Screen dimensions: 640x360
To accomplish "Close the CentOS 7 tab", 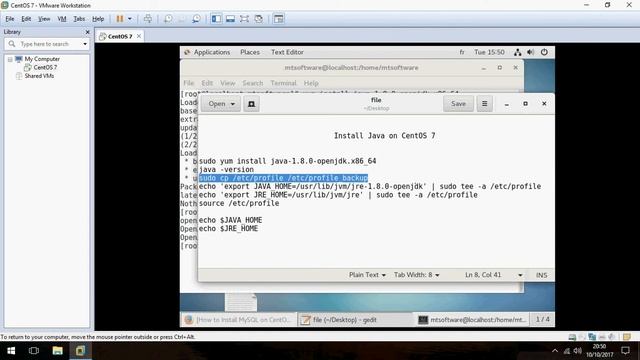I will [x=139, y=36].
